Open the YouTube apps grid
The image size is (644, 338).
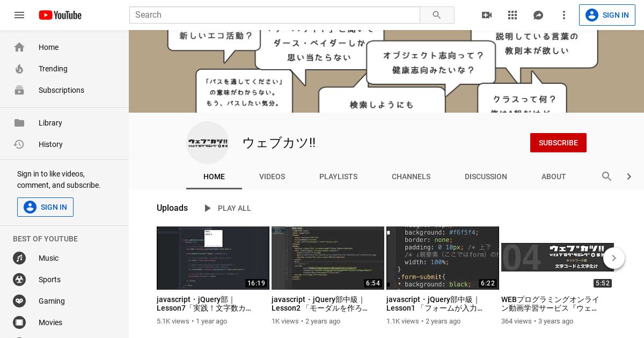tap(513, 15)
